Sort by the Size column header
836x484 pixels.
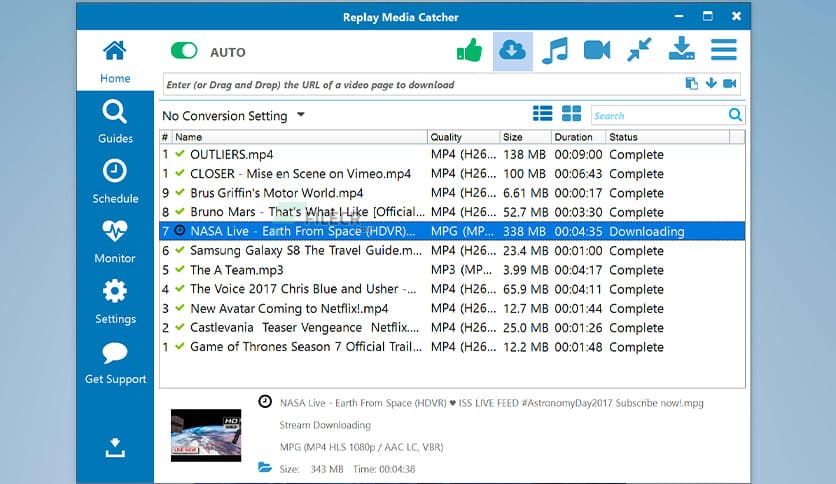pos(525,137)
